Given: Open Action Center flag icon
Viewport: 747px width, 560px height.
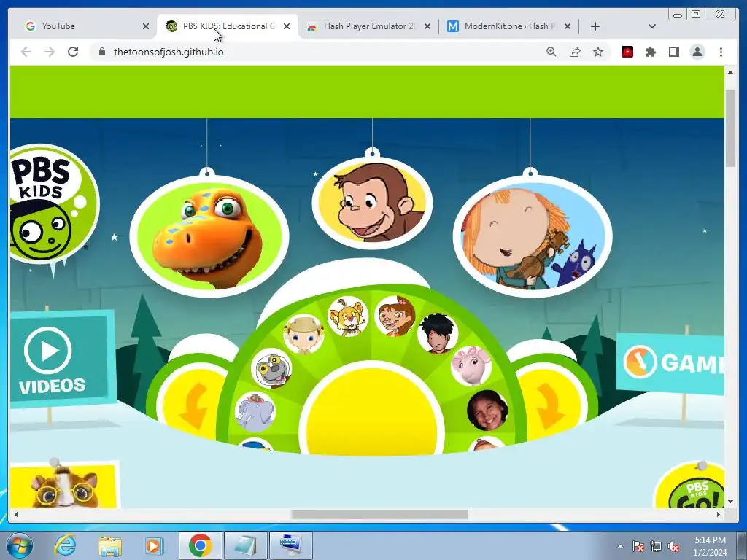Looking at the screenshot, I should pyautogui.click(x=638, y=546).
